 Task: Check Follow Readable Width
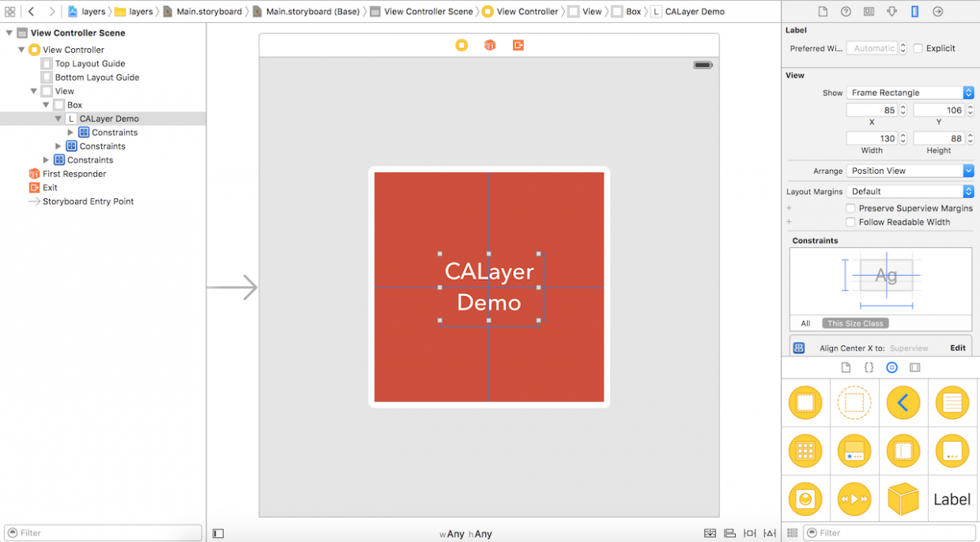pyautogui.click(x=851, y=222)
